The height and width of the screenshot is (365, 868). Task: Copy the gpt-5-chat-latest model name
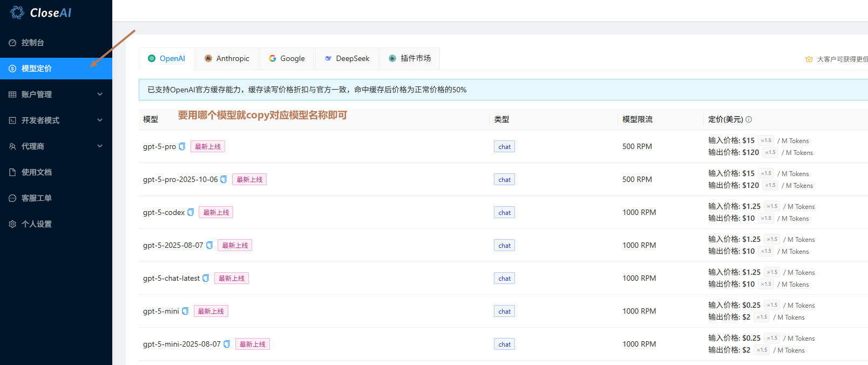tap(206, 278)
